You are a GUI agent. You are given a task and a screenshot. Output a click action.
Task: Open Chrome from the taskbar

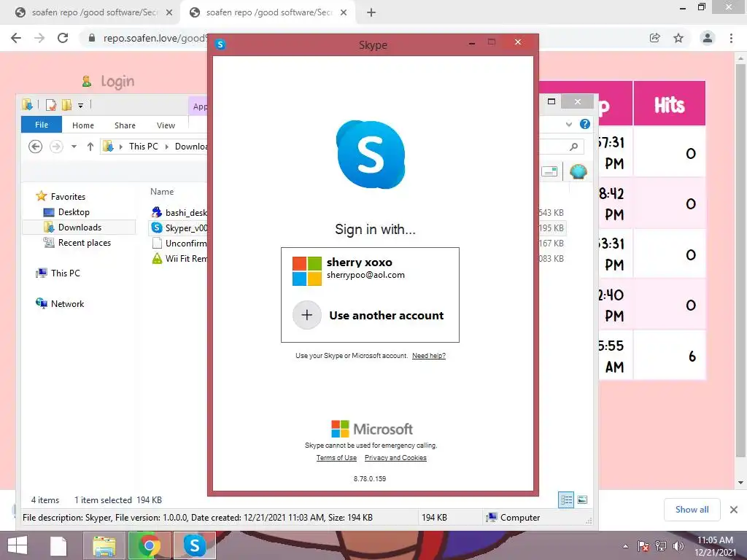point(149,545)
